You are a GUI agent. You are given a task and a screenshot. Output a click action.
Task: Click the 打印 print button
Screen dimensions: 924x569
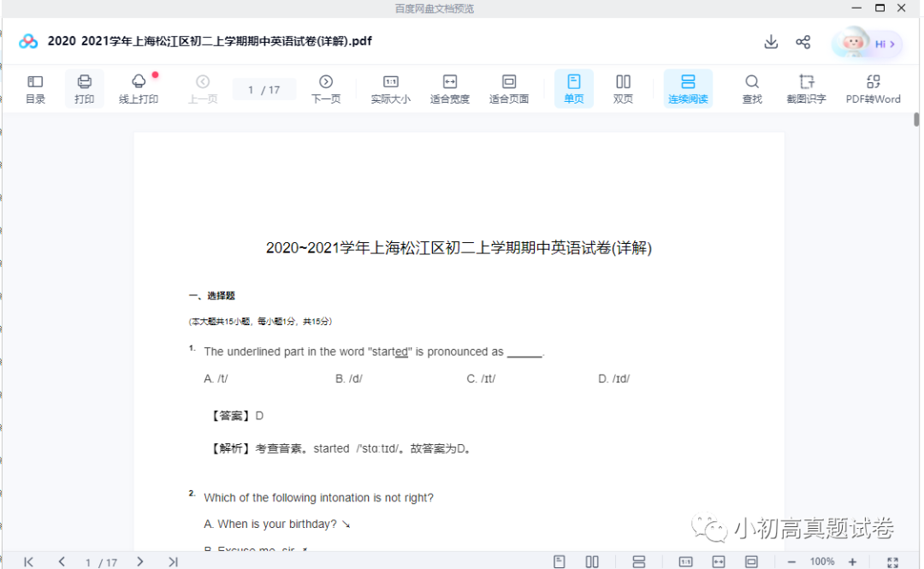tap(84, 89)
